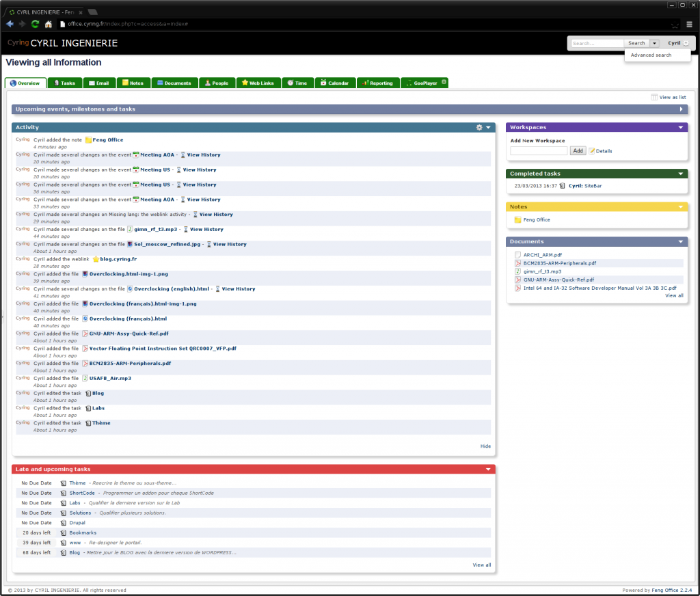Click audio file icon beside USAFB_Air.mp3
The height and width of the screenshot is (596, 700).
(x=85, y=379)
